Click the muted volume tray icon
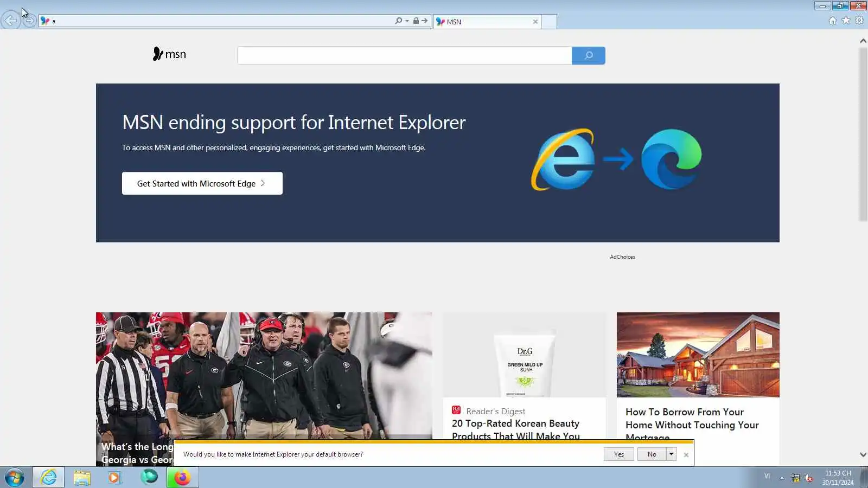Image resolution: width=868 pixels, height=488 pixels. (808, 478)
